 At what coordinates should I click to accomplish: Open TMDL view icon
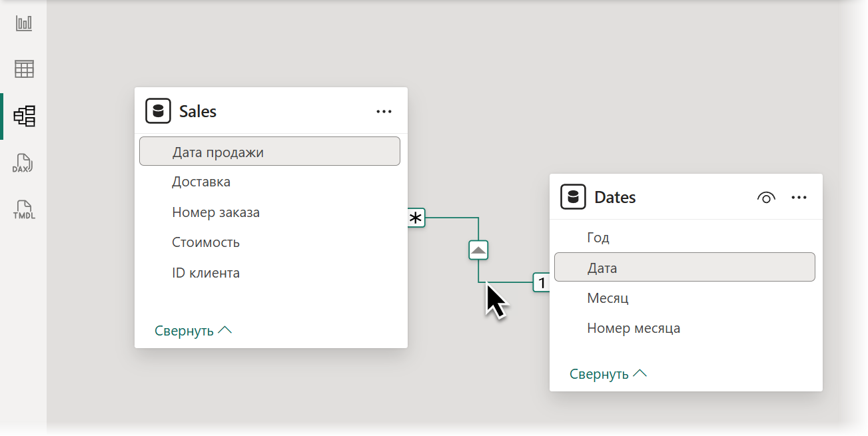(x=24, y=210)
